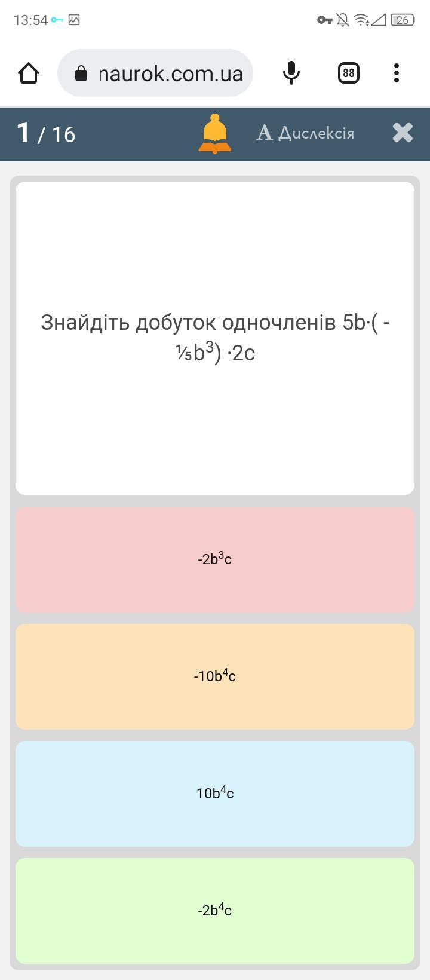Tap the microphone voice search icon
The width and height of the screenshot is (430, 980).
(x=291, y=73)
